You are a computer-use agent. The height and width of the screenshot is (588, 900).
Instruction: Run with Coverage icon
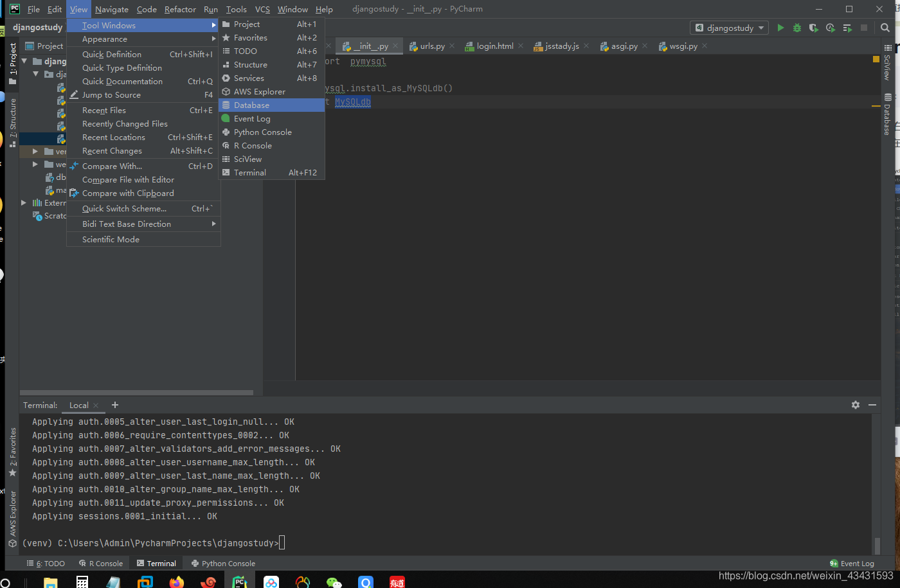click(x=814, y=28)
